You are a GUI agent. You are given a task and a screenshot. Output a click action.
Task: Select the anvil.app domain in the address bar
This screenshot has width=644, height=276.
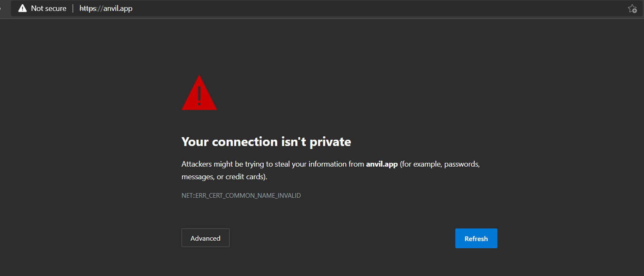(x=118, y=8)
